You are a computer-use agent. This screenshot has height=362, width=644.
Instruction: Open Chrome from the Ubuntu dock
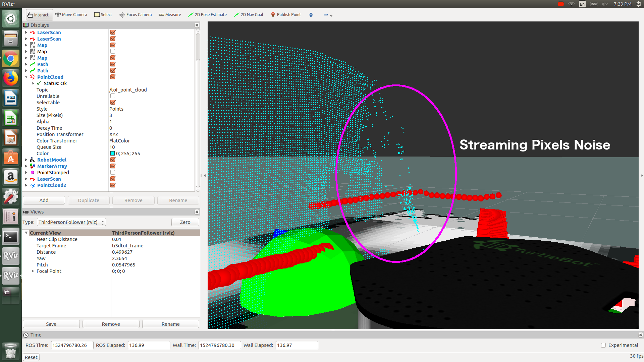[11, 59]
